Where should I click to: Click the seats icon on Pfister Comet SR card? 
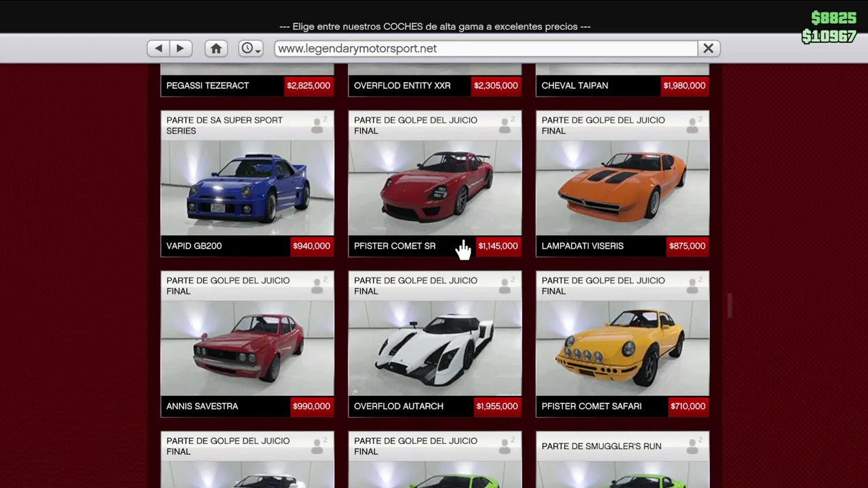[506, 125]
